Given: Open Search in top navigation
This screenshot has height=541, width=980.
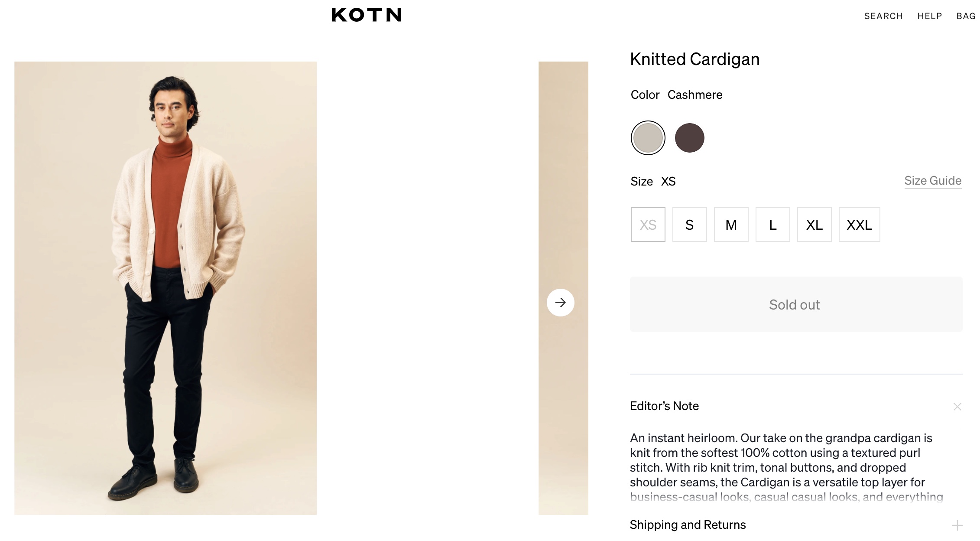Looking at the screenshot, I should click(x=883, y=16).
